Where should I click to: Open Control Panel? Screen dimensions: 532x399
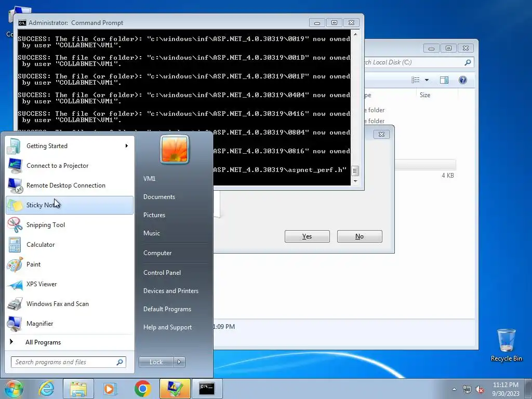(x=162, y=273)
